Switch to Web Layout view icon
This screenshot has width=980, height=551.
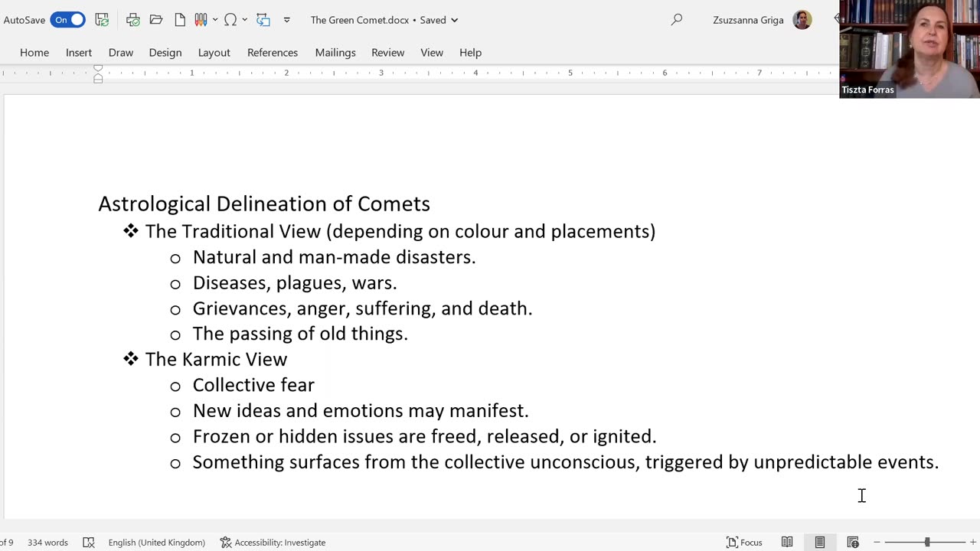(x=853, y=543)
